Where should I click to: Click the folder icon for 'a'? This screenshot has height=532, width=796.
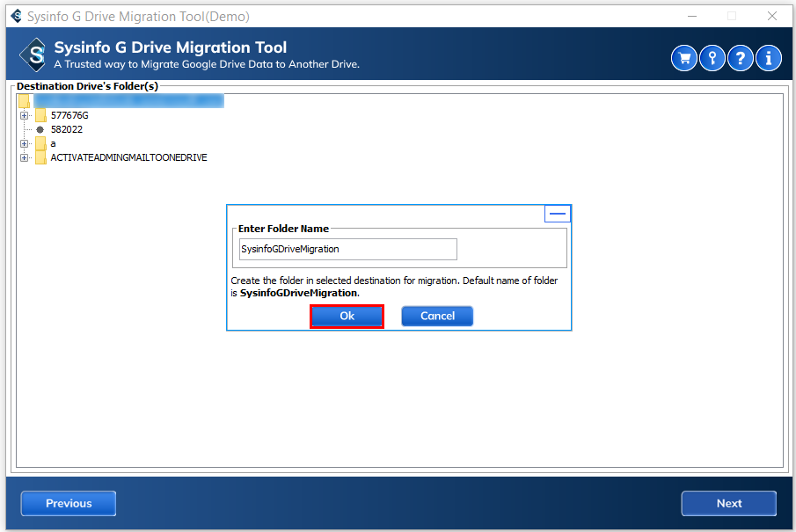(40, 143)
